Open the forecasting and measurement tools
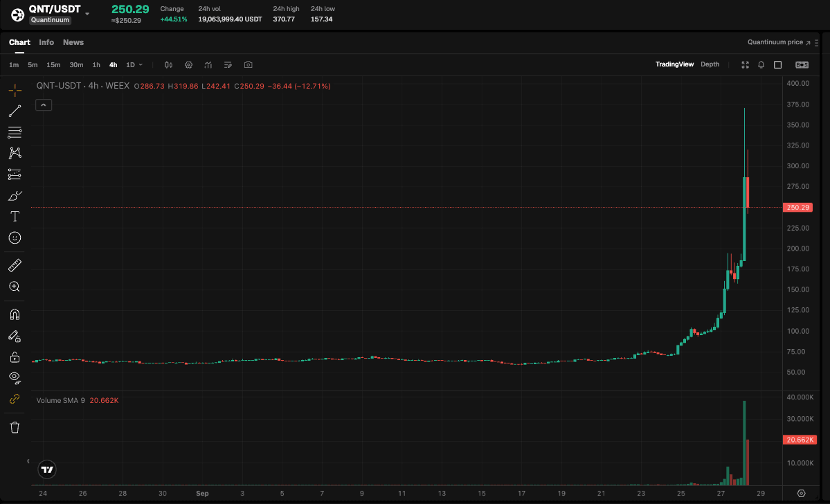 click(x=15, y=174)
